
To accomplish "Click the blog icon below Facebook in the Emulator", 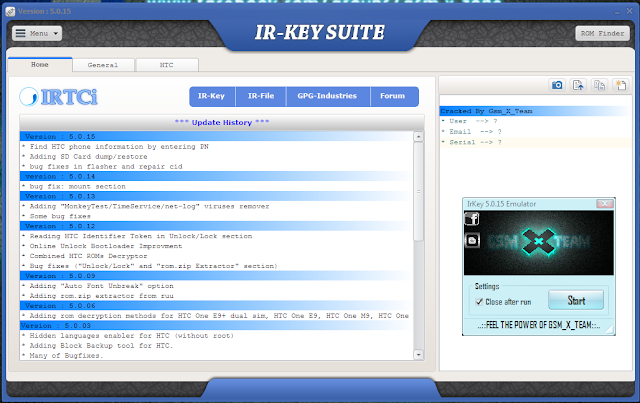I will [x=472, y=240].
